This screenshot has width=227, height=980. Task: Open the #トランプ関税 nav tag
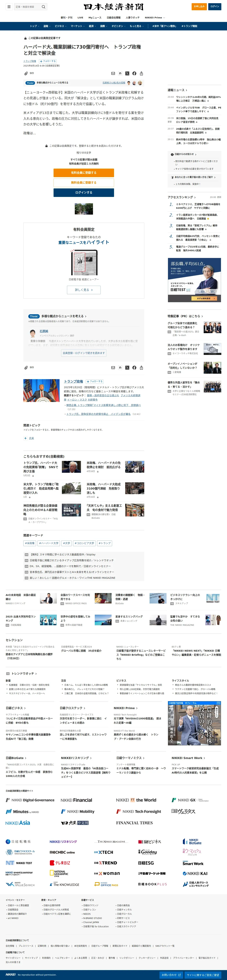click(189, 26)
